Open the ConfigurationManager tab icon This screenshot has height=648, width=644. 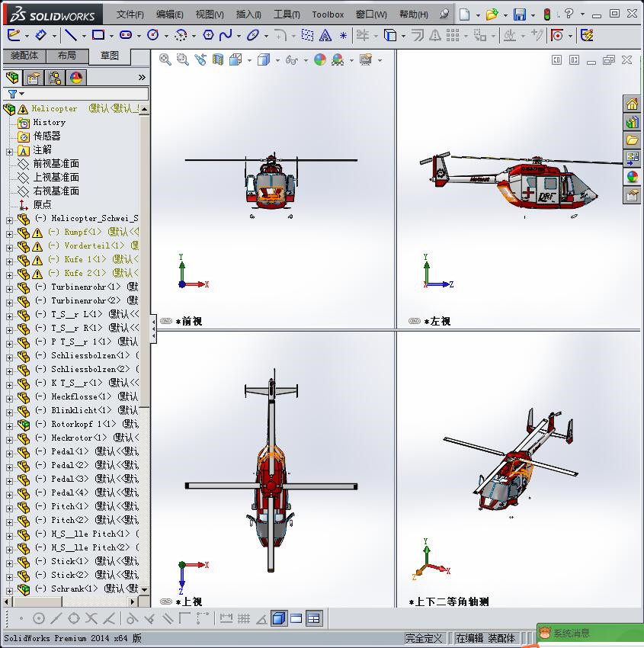coord(55,78)
